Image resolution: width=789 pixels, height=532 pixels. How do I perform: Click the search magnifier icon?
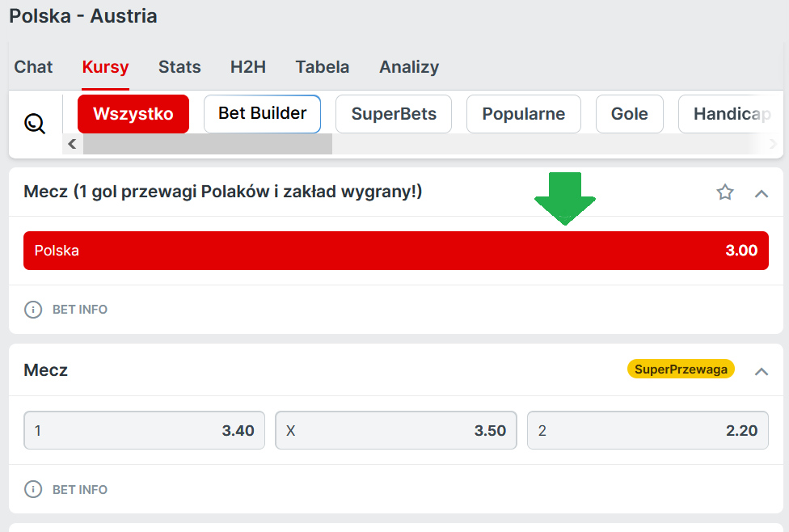[x=35, y=124]
